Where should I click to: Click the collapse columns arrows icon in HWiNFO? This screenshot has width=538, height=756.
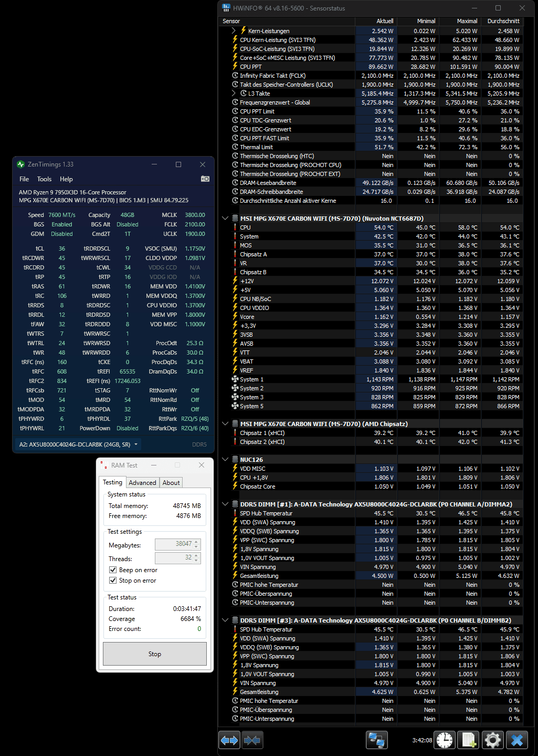(x=252, y=740)
